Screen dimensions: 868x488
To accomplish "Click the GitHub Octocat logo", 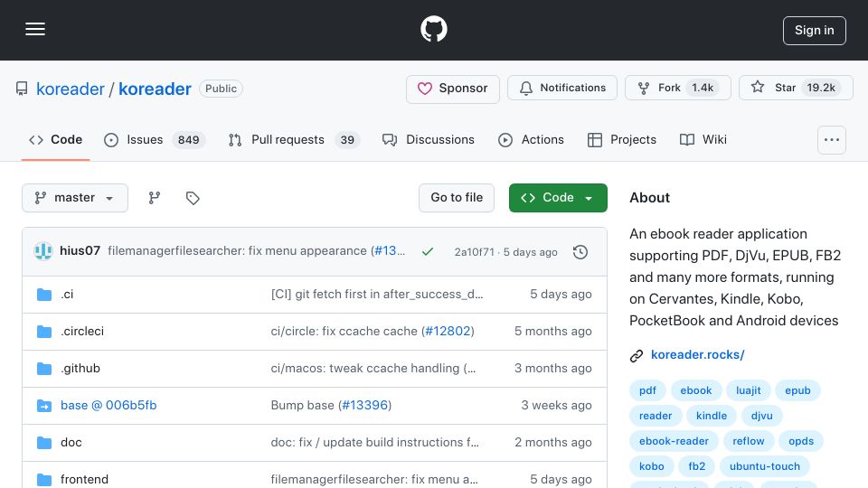I will tap(433, 29).
